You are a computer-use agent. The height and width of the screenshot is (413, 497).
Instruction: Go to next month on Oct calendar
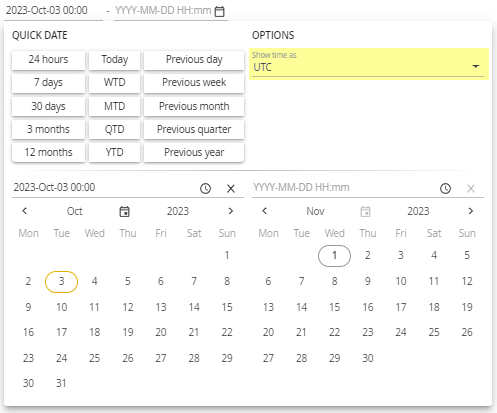pyautogui.click(x=231, y=211)
